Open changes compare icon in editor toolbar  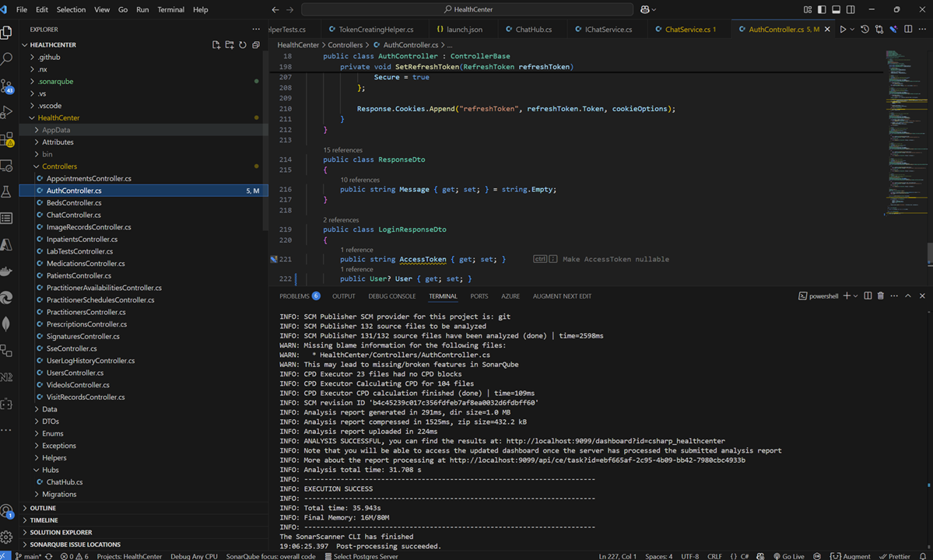click(x=879, y=29)
